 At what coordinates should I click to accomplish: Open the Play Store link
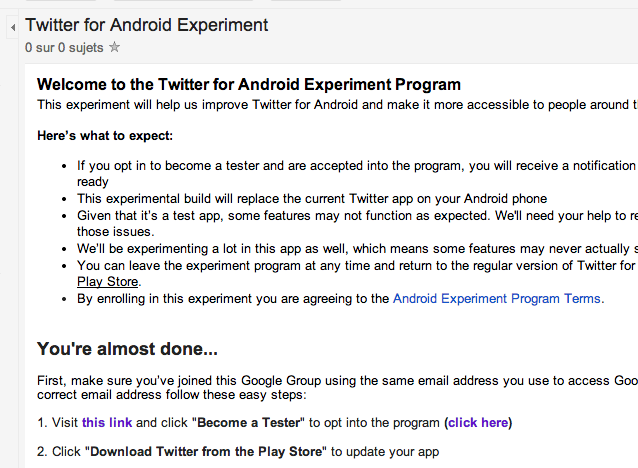tap(109, 282)
